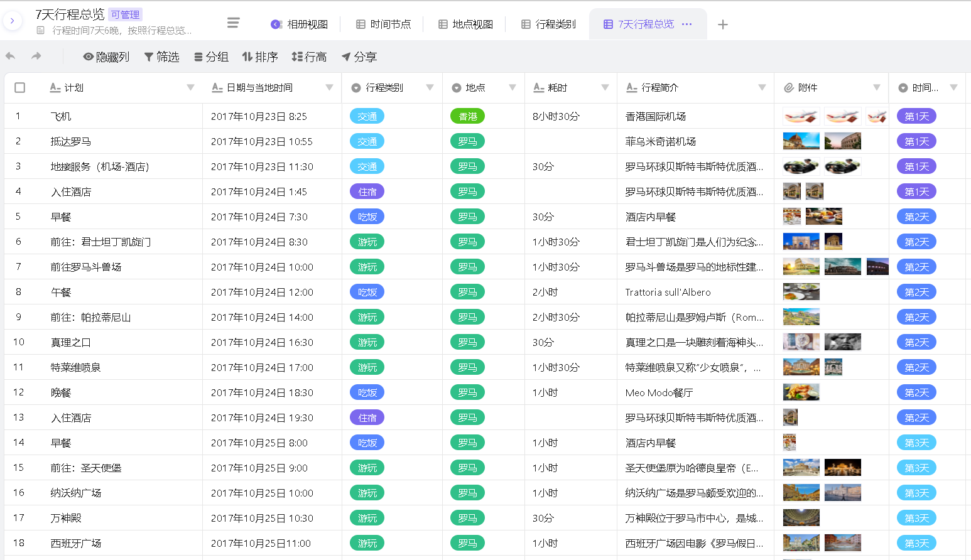The height and width of the screenshot is (560, 971).
Task: Click the 行程类别 select-type column icon
Action: tap(355, 88)
